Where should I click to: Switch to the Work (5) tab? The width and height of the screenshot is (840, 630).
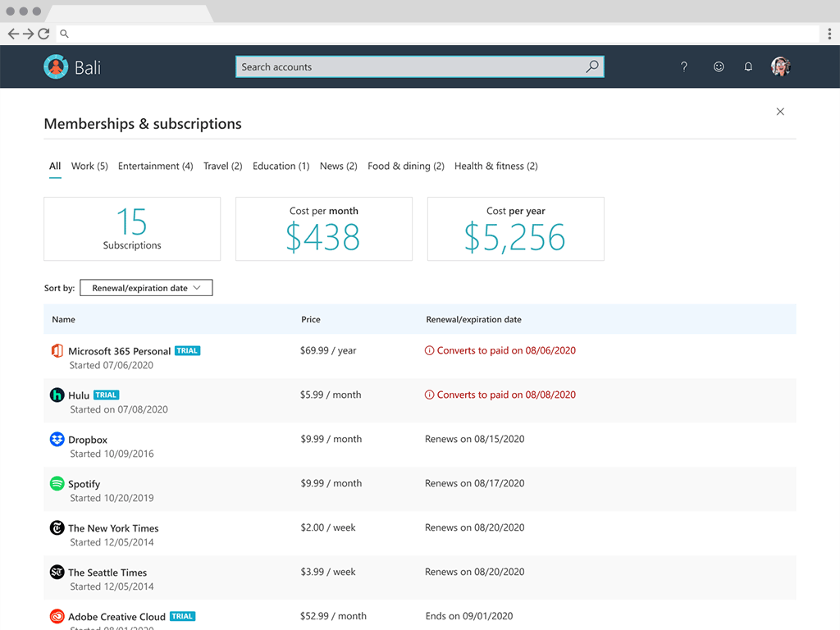(89, 166)
